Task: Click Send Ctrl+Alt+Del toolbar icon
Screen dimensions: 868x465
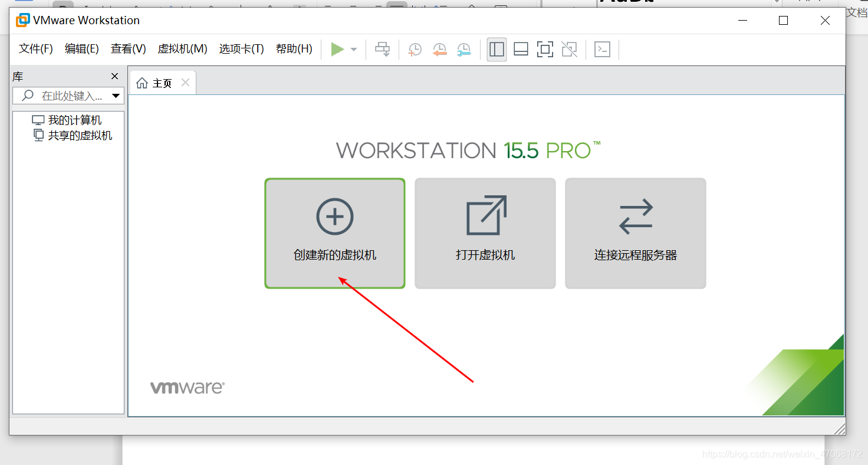Action: [x=383, y=50]
